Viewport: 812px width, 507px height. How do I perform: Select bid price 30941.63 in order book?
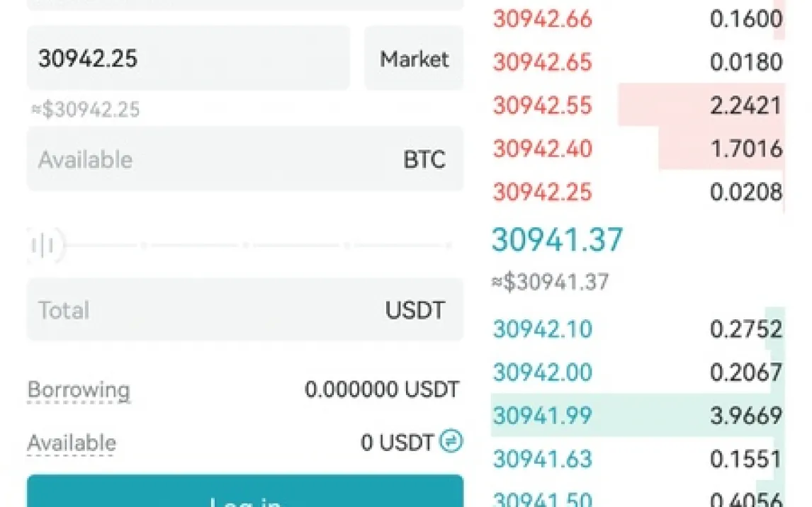(542, 459)
